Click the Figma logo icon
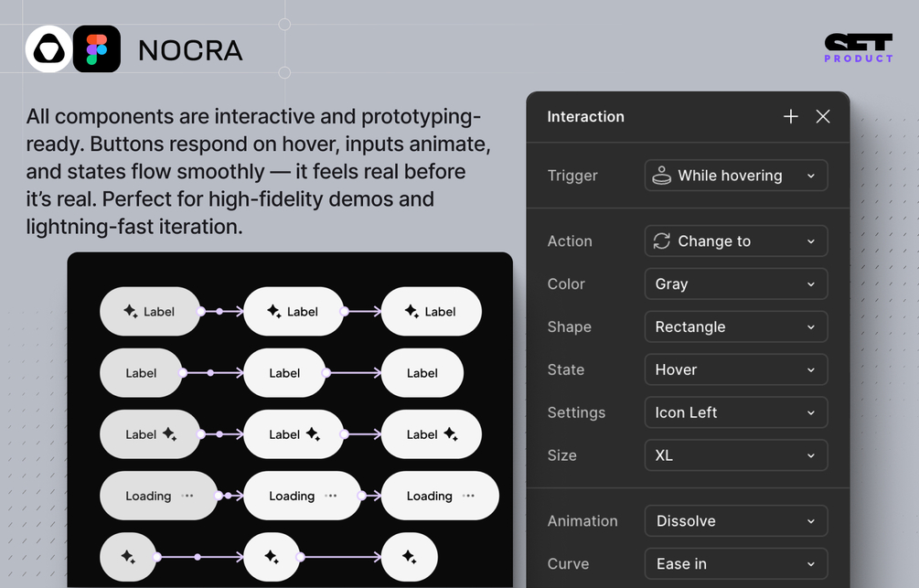919x588 pixels. point(97,49)
